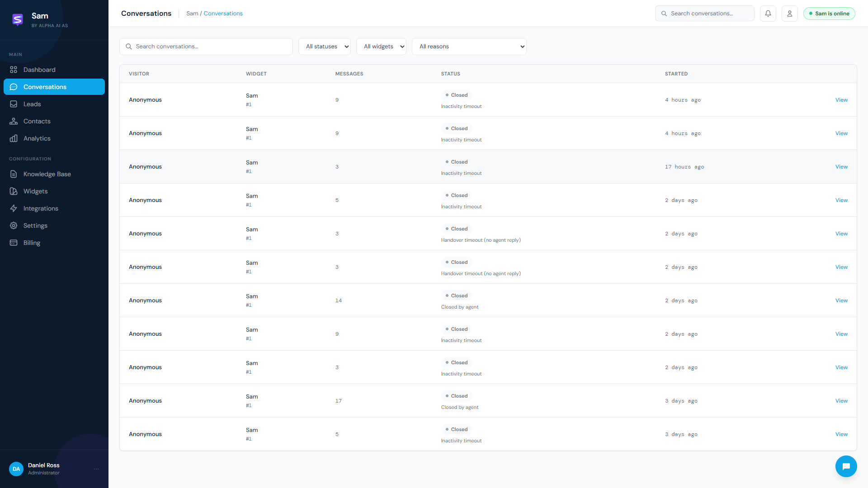This screenshot has width=868, height=488.
Task: Click the WIDGET column header
Action: tap(256, 74)
